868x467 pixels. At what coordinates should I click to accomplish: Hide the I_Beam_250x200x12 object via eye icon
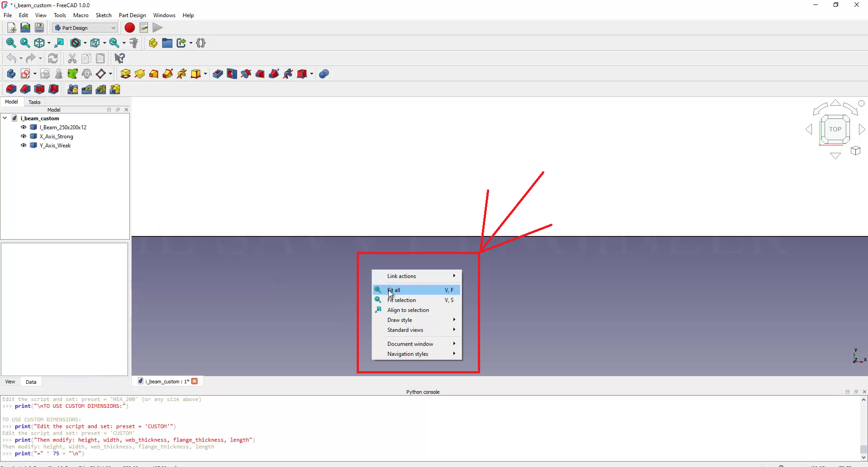(24, 127)
